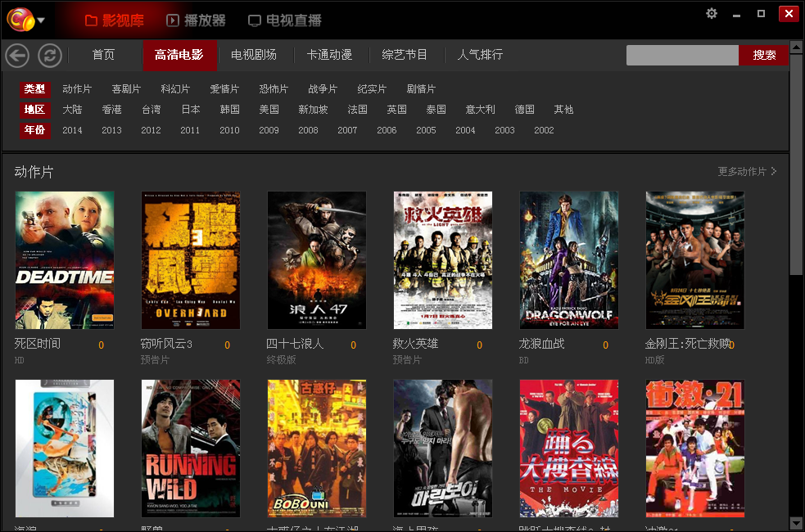The height and width of the screenshot is (532, 805).
Task: Click the 搜索 search button
Action: click(x=764, y=55)
